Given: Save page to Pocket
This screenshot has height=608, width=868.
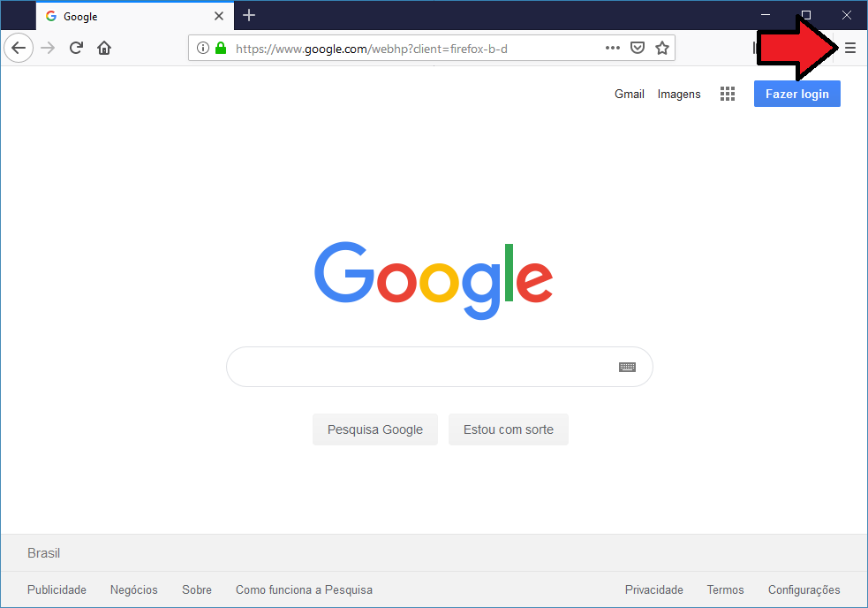Looking at the screenshot, I should coord(638,49).
